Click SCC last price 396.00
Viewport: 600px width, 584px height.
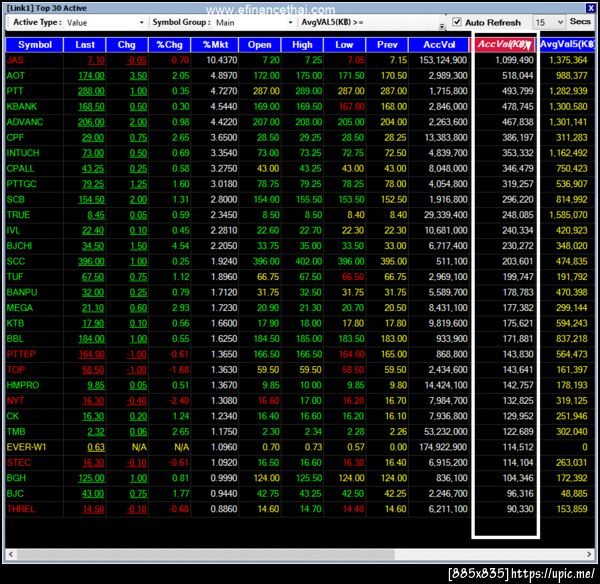[91, 261]
